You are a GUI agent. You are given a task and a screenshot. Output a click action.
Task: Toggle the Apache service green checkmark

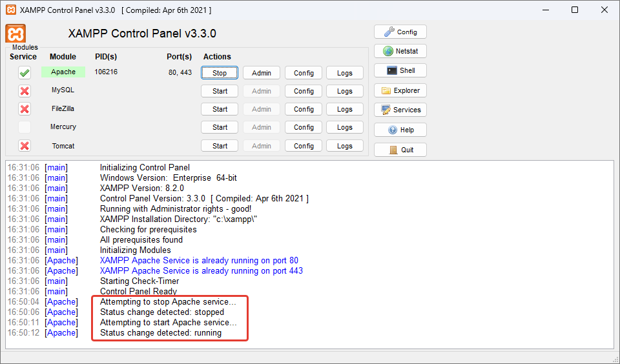point(25,73)
